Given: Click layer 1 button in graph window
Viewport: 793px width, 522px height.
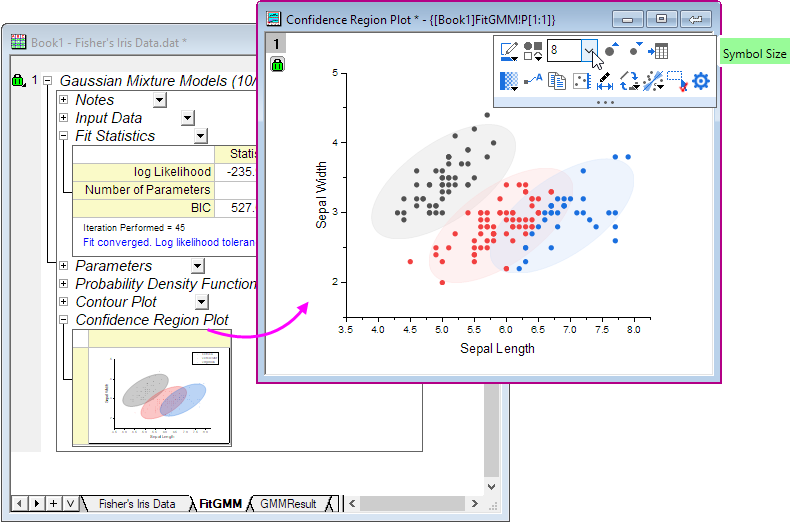Looking at the screenshot, I should [x=277, y=43].
